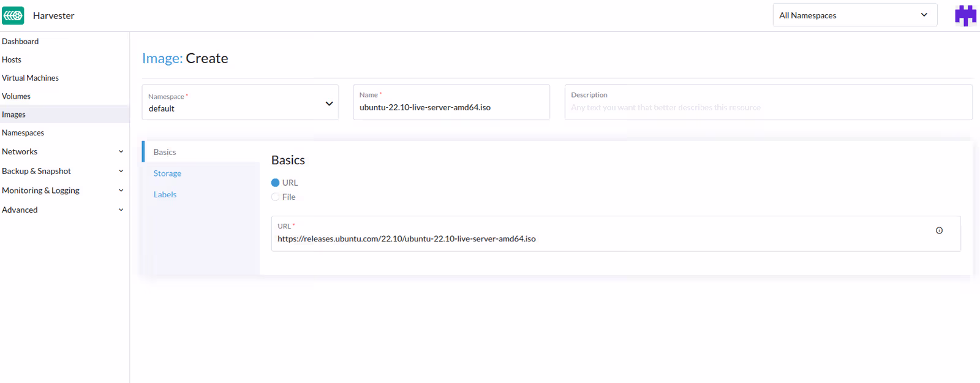Open the user avatar menu
The width and height of the screenshot is (980, 383).
pos(965,15)
